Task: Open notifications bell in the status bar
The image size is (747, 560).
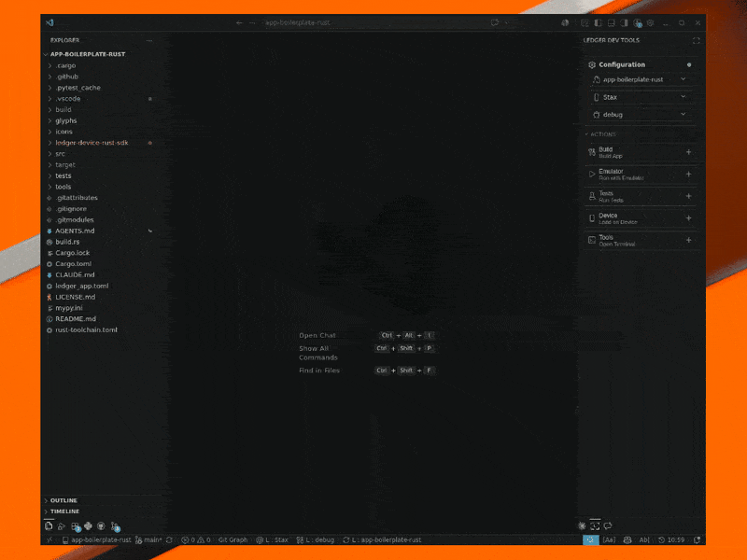Action: point(697,539)
